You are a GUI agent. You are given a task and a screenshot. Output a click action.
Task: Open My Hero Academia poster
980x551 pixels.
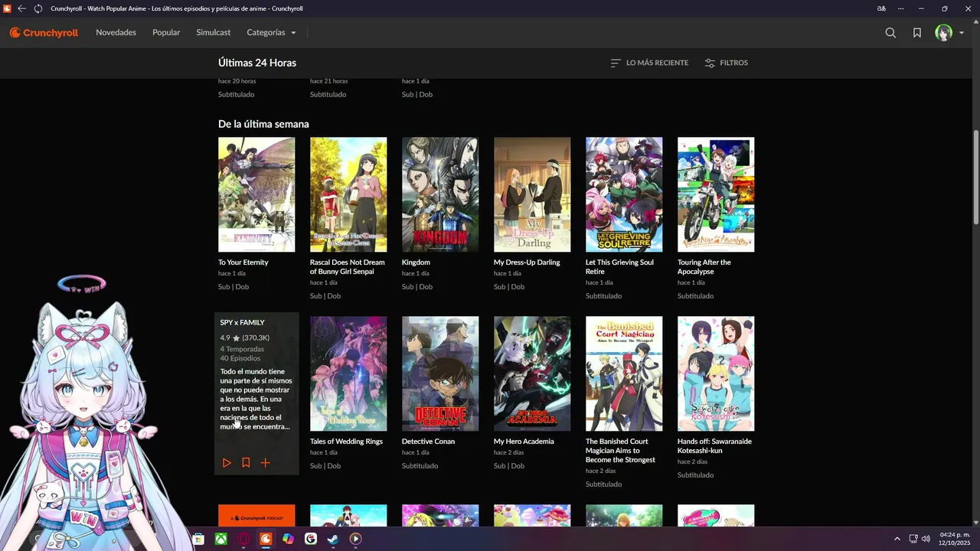pos(532,373)
